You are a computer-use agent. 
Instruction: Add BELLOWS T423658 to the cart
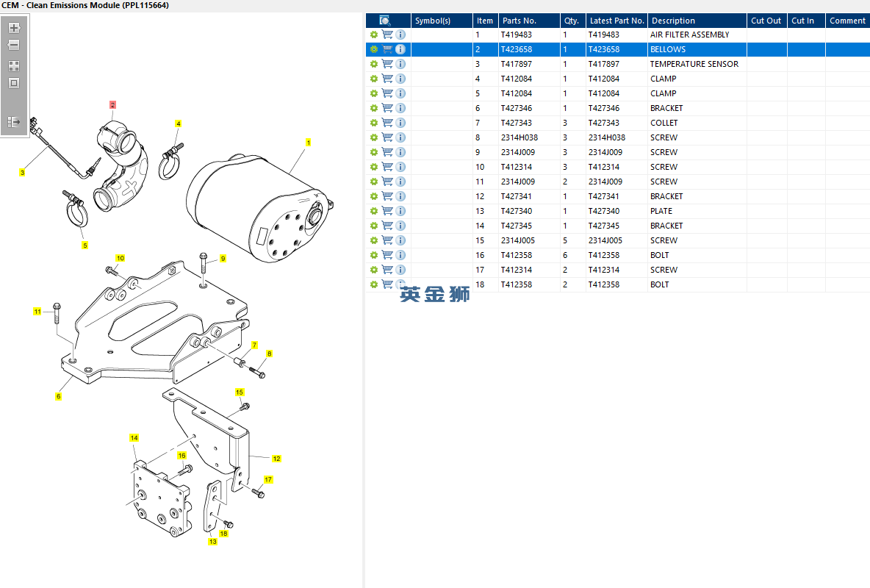point(387,49)
